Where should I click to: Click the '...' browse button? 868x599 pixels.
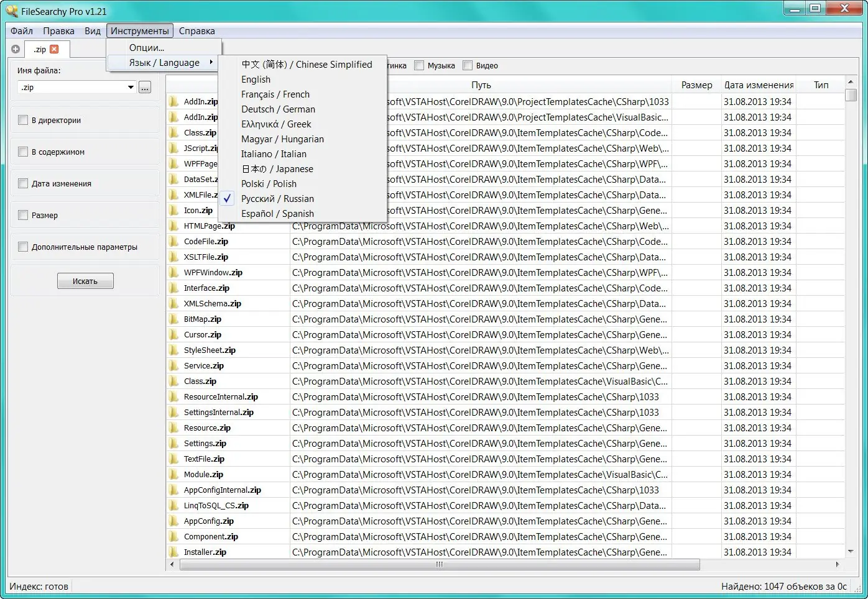pos(145,88)
